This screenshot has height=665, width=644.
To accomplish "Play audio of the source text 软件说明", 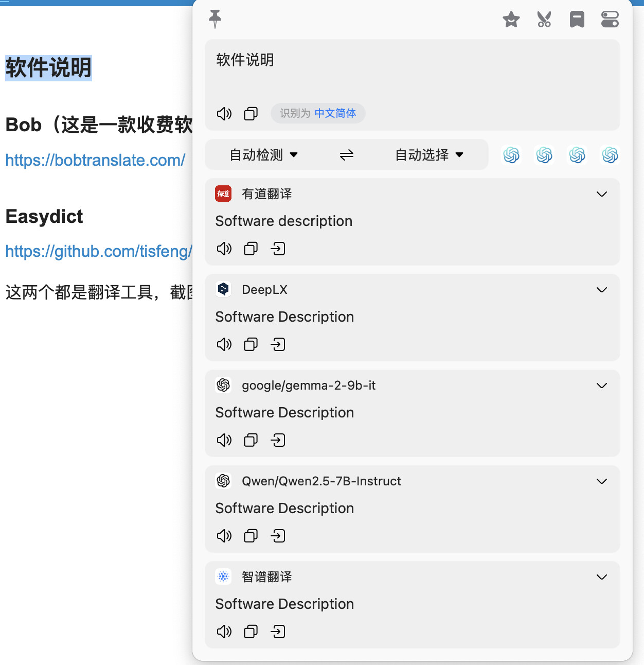I will [224, 113].
